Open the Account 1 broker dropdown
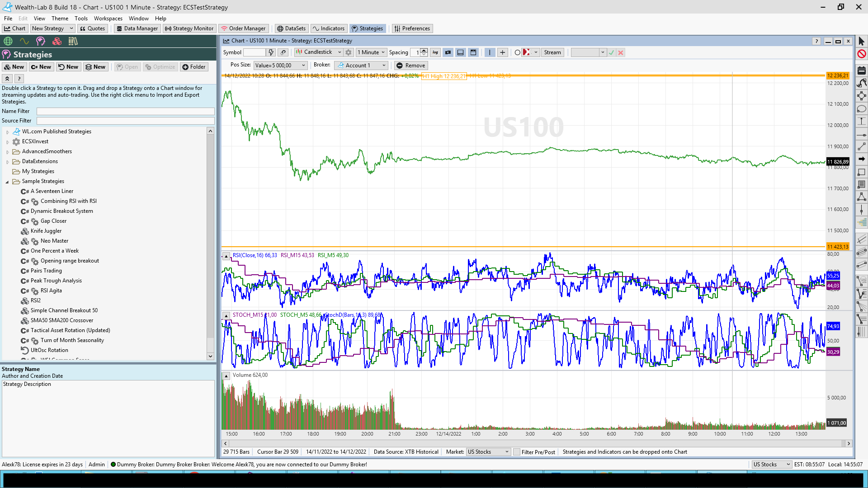Viewport: 868px width, 488px height. (x=361, y=66)
